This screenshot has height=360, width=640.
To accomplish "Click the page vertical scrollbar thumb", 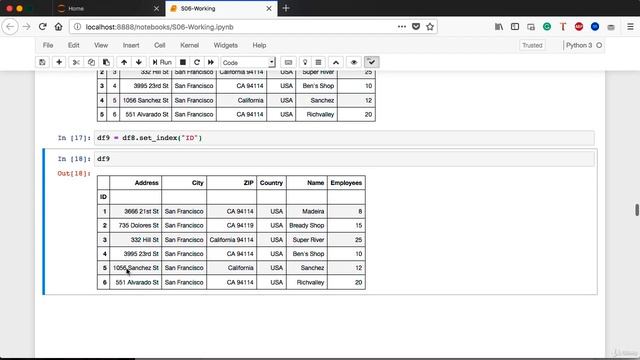I will click(x=637, y=209).
